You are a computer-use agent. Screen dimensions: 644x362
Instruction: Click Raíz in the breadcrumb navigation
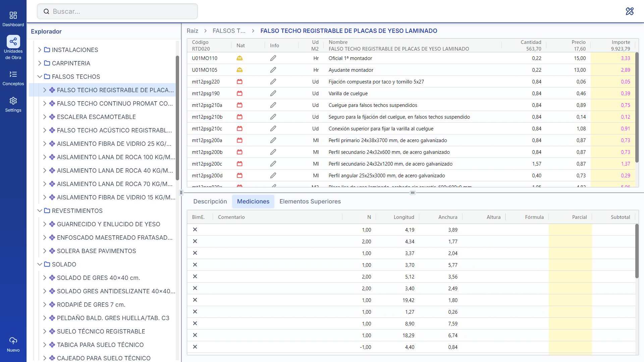coord(192,31)
